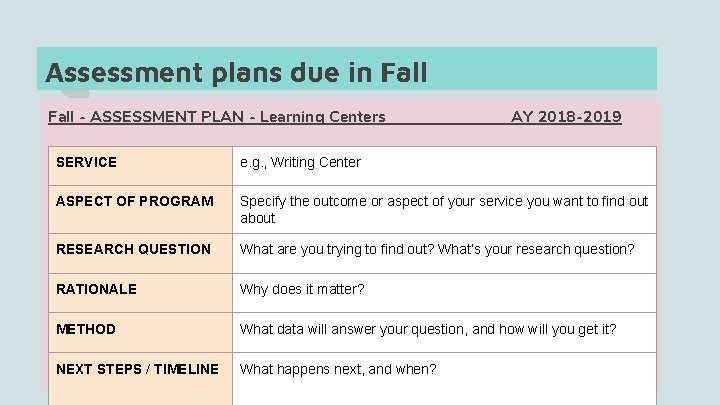
Task: Click the word 'Fall' at the end of the title
Action: [x=403, y=73]
